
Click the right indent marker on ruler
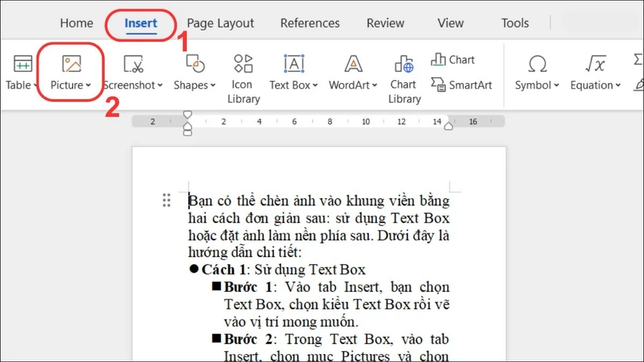pyautogui.click(x=449, y=126)
